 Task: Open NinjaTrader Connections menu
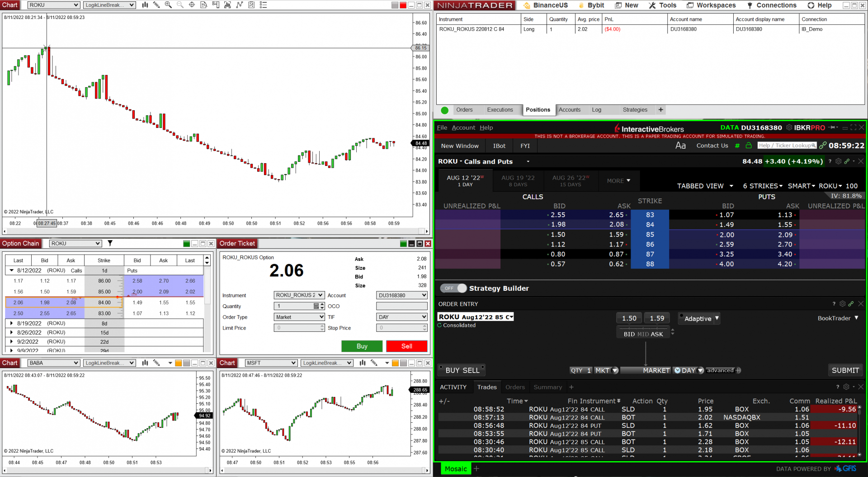click(x=772, y=5)
